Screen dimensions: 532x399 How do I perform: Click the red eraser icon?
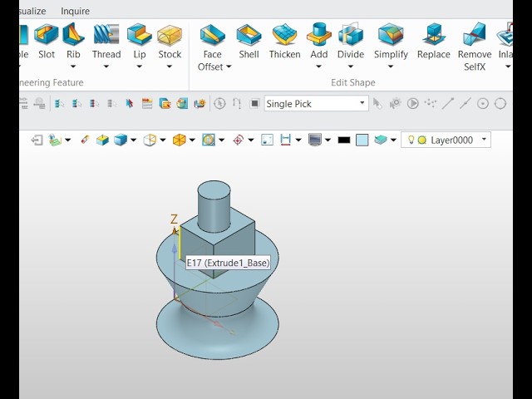click(85, 140)
